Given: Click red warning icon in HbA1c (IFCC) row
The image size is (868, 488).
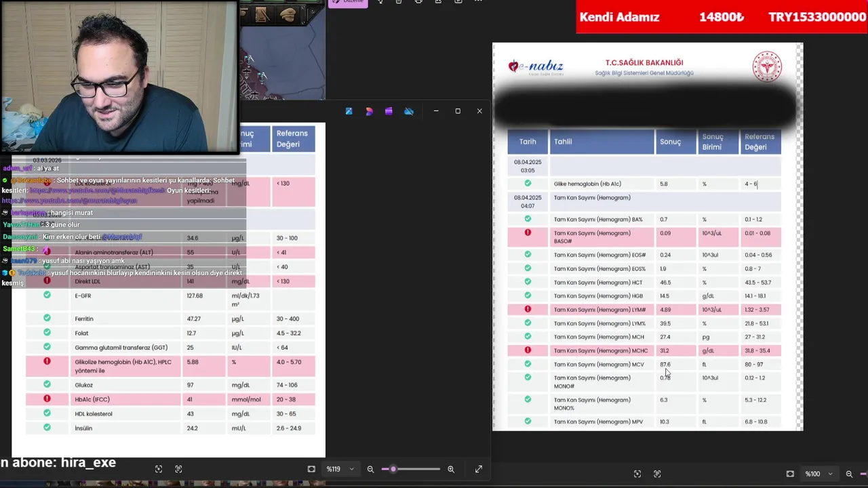Looking at the screenshot, I should click(x=47, y=399).
